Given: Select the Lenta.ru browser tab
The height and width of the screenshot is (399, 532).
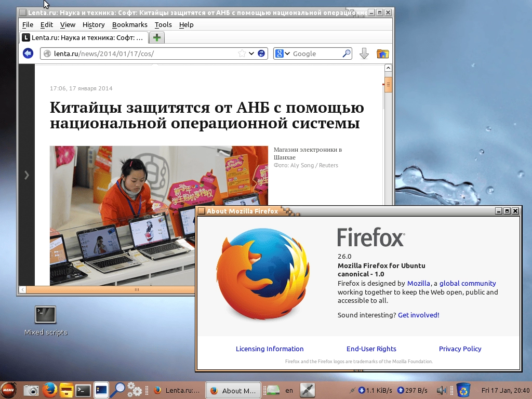Looking at the screenshot, I should (84, 37).
